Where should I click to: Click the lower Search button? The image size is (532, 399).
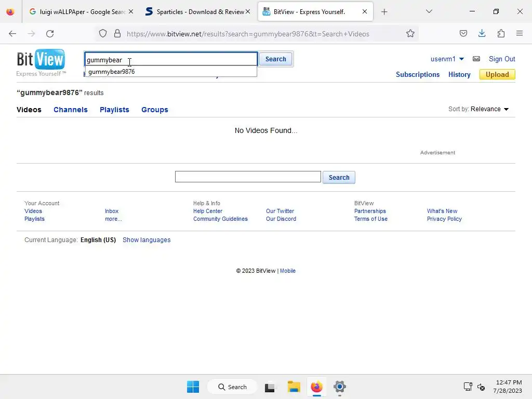(339, 178)
